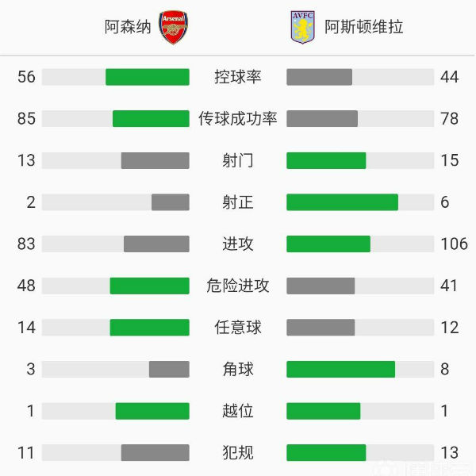Click Aston Villa's green 犯规 fouls bar
The image size is (476, 476).
(326, 452)
